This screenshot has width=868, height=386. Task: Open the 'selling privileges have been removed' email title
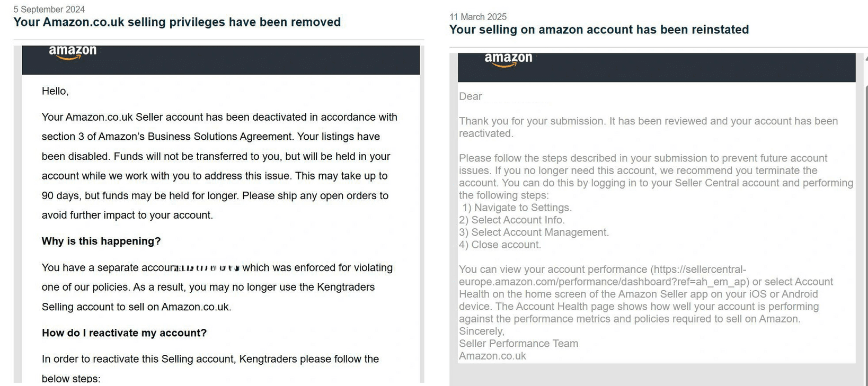(177, 22)
